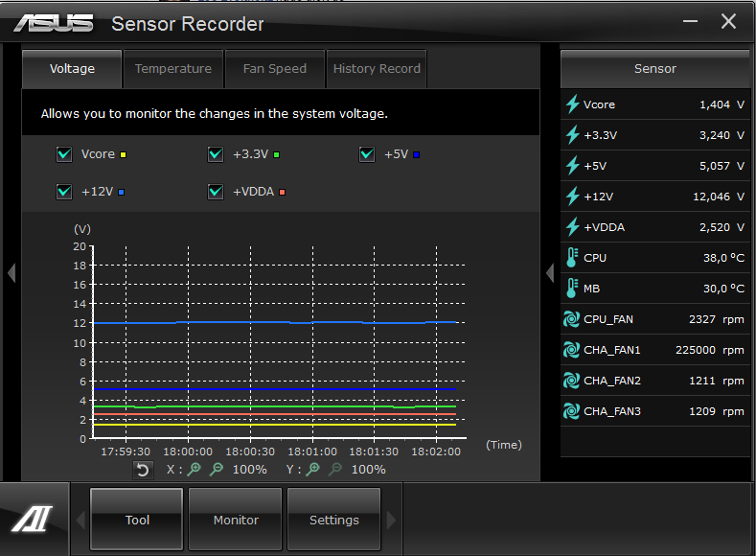
Task: Click the MB thermometer icon
Action: (x=572, y=289)
